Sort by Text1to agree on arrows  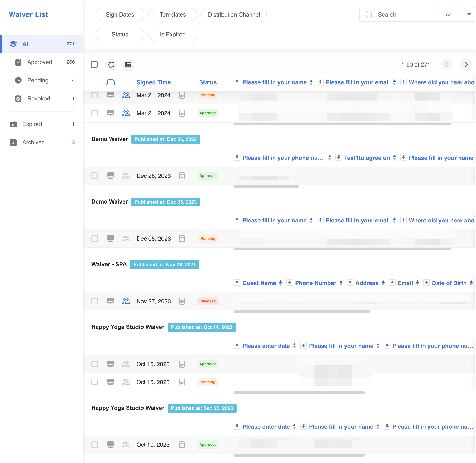(394, 158)
